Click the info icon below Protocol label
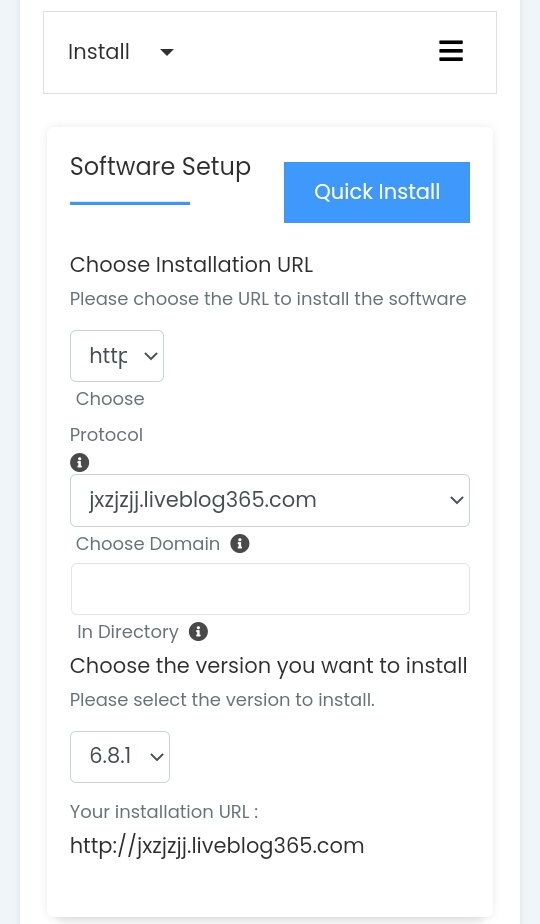Viewport: 540px width, 924px height. coord(80,463)
